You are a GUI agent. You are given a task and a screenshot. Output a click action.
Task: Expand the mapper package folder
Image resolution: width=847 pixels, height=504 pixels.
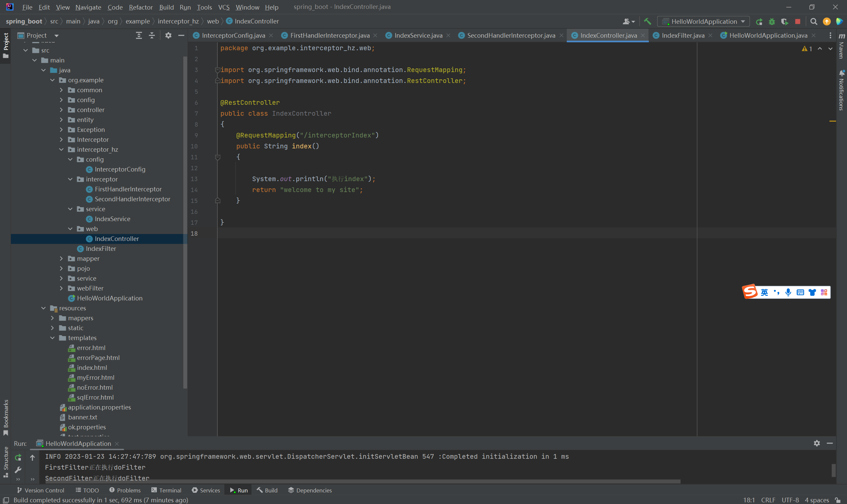coord(62,258)
